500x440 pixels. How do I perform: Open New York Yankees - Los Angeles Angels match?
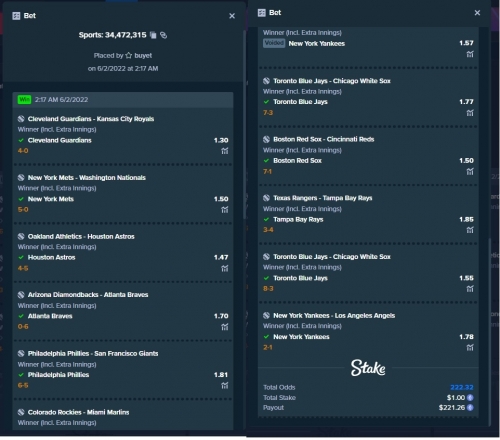334,315
